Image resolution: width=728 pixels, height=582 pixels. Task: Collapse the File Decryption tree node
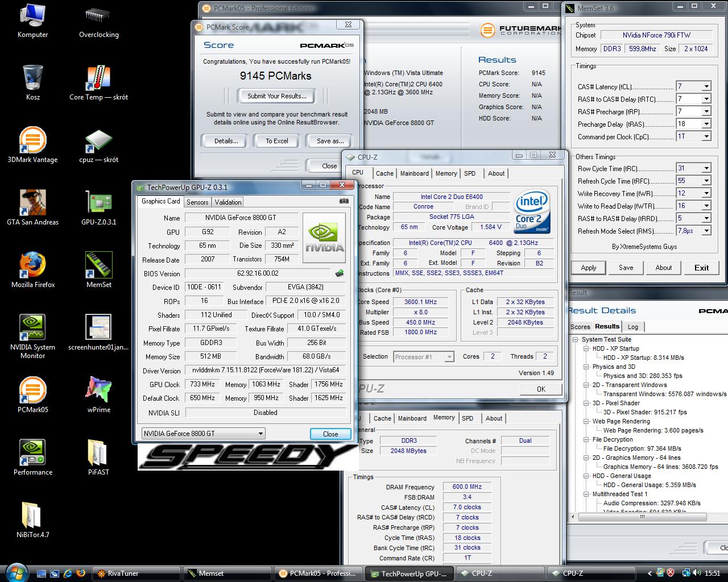pyautogui.click(x=586, y=439)
